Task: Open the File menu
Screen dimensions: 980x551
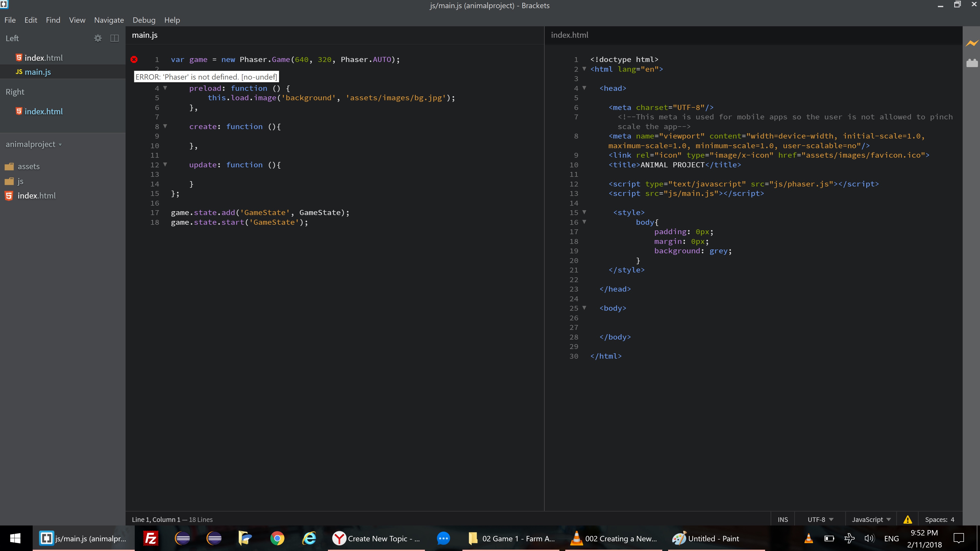Action: tap(10, 20)
